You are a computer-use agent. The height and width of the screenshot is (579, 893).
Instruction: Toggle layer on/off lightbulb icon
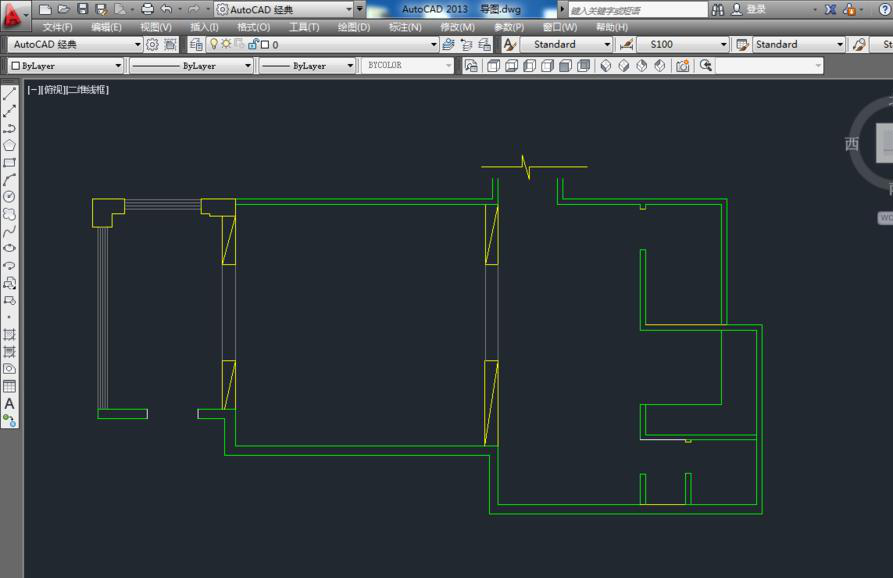(x=214, y=44)
